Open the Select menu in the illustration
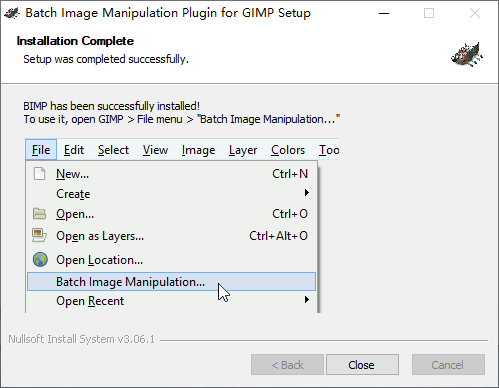This screenshot has width=499, height=388. [113, 150]
